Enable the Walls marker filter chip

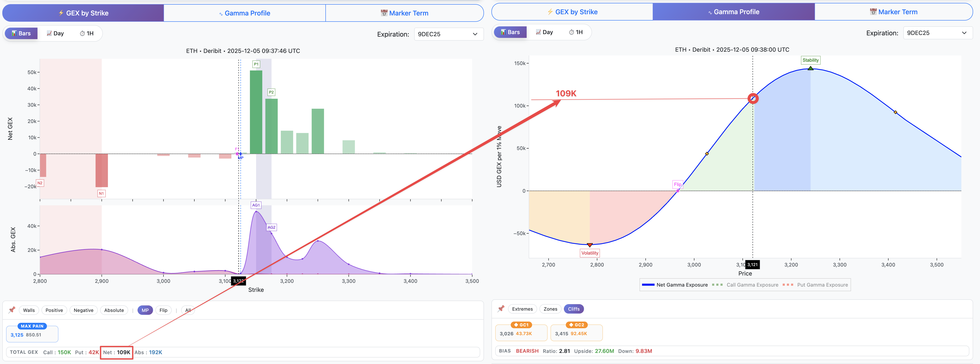(x=29, y=310)
